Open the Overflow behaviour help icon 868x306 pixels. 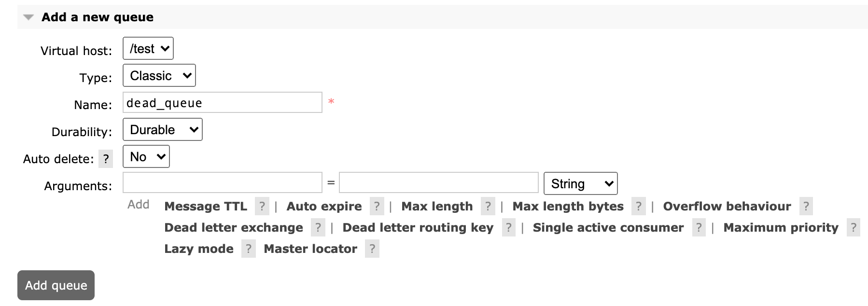point(806,206)
